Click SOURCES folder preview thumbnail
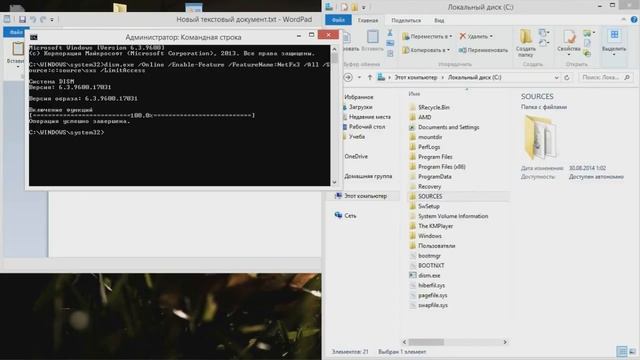Image resolution: width=640 pixels, height=360 pixels. pos(540,138)
